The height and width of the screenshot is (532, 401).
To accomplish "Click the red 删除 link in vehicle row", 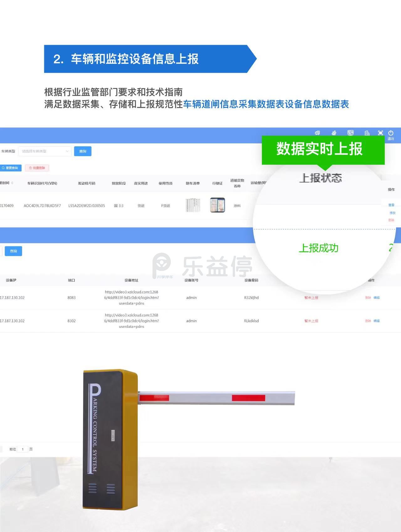I will (391, 220).
